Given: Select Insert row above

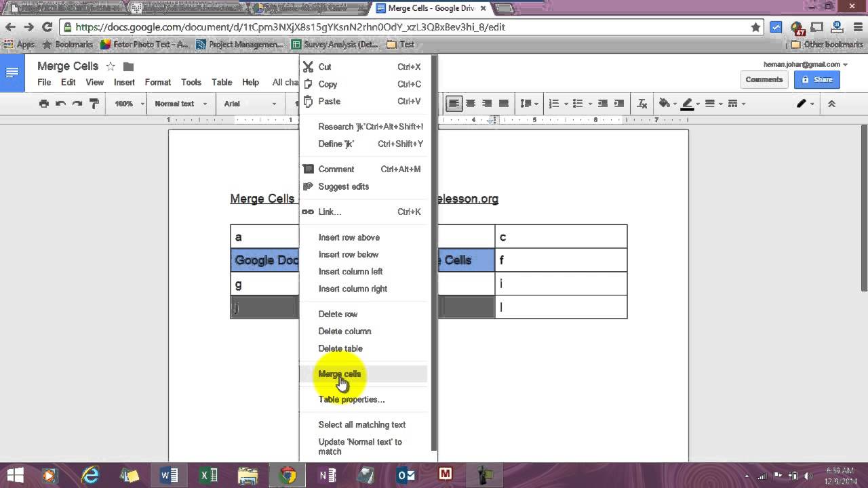Looking at the screenshot, I should (363, 237).
